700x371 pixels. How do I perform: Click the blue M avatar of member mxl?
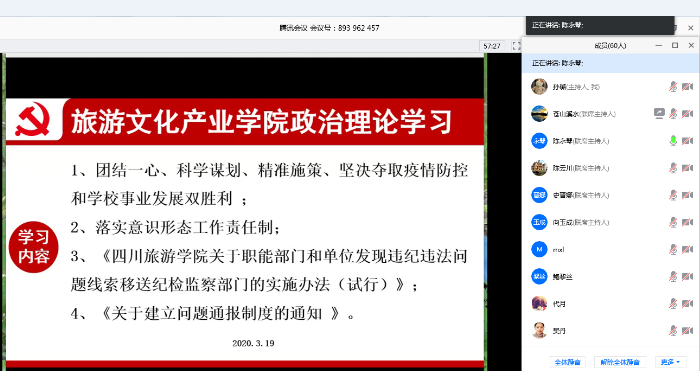click(539, 249)
